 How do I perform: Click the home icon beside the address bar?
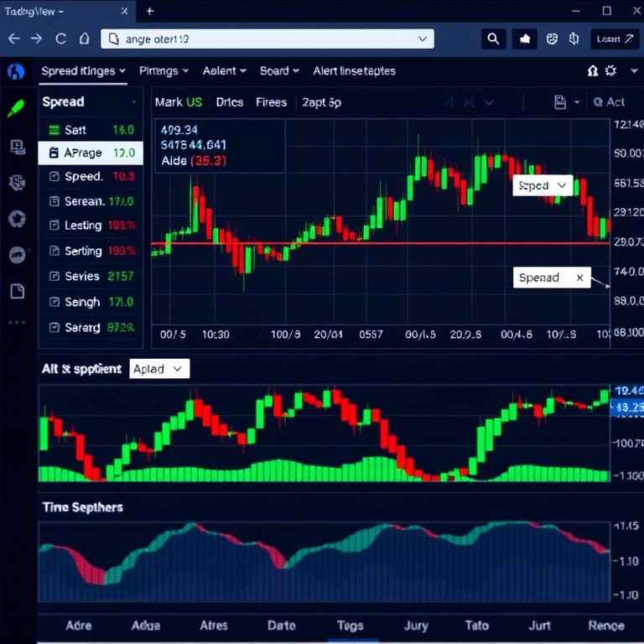(84, 39)
